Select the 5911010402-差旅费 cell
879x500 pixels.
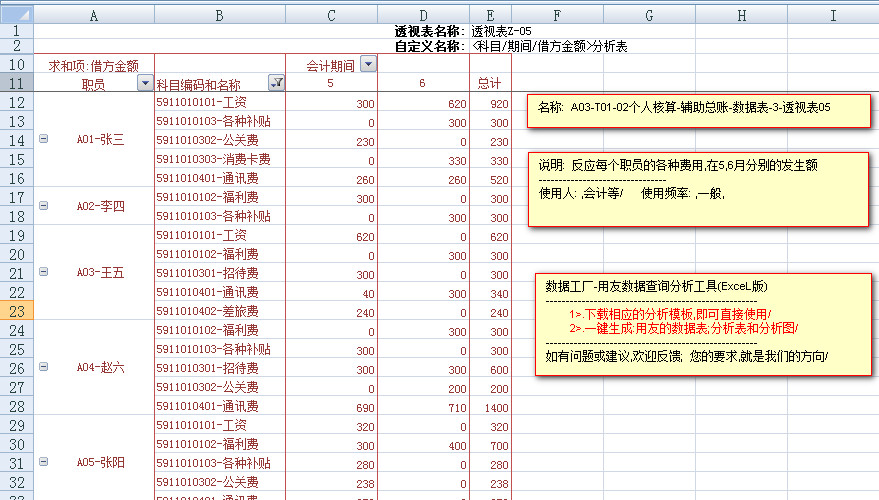tap(220, 311)
